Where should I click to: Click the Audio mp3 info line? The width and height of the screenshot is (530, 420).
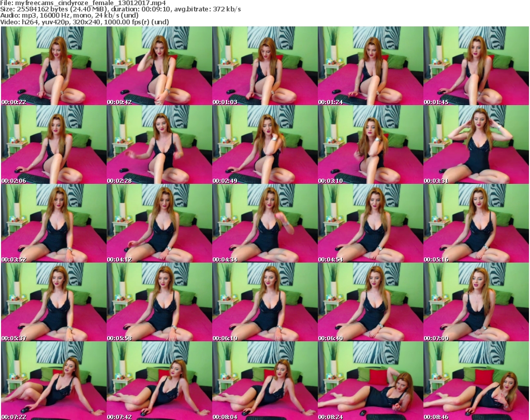pos(69,16)
